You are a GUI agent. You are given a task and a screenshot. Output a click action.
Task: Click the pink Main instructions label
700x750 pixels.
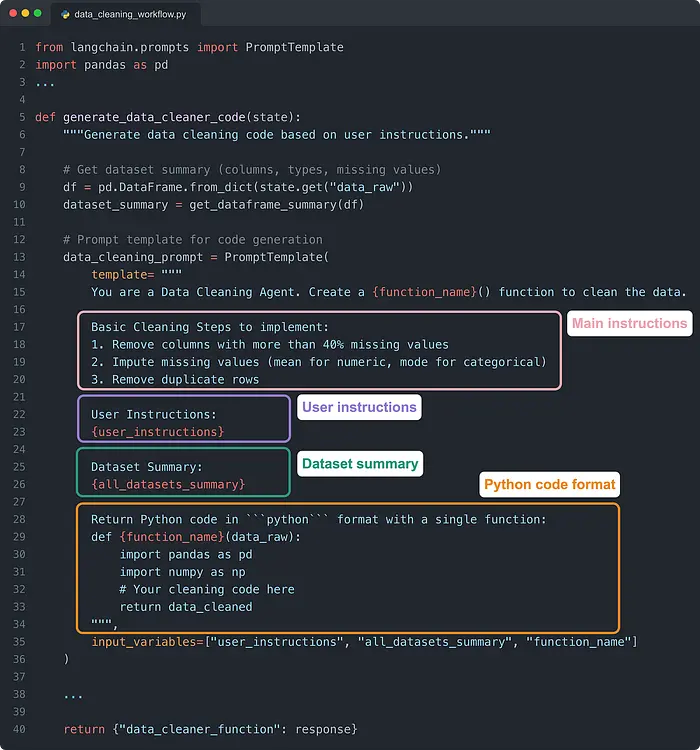click(629, 323)
